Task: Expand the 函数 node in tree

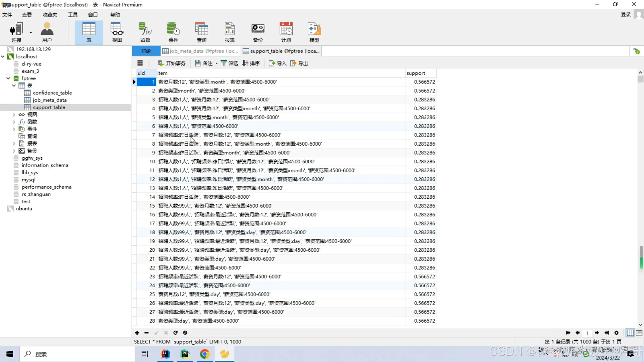Action: 14,122
